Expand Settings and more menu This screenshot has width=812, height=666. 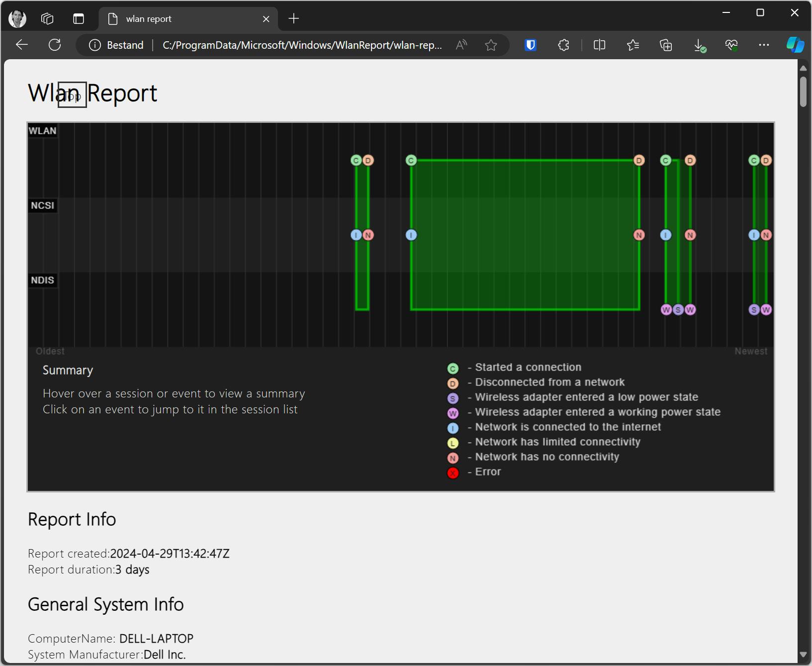[764, 45]
